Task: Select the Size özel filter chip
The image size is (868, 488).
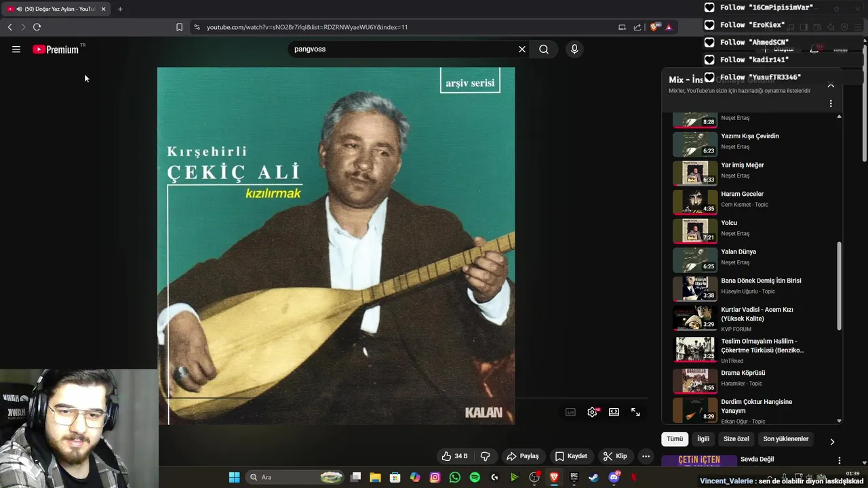Action: pyautogui.click(x=736, y=439)
